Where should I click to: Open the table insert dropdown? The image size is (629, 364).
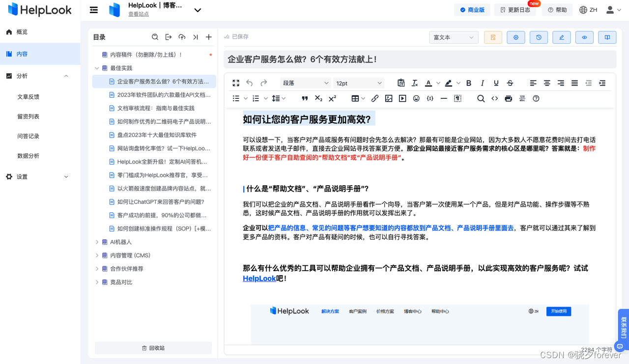[x=358, y=99]
